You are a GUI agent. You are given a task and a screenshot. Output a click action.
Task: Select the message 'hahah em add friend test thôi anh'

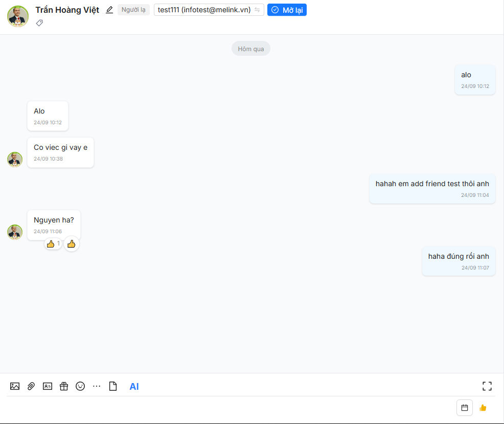[x=432, y=189]
